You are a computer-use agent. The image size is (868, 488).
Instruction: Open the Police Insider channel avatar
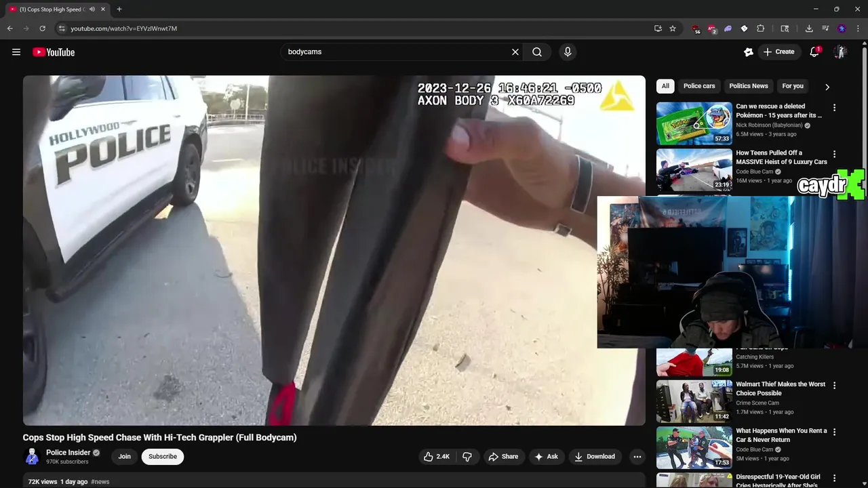(32, 457)
